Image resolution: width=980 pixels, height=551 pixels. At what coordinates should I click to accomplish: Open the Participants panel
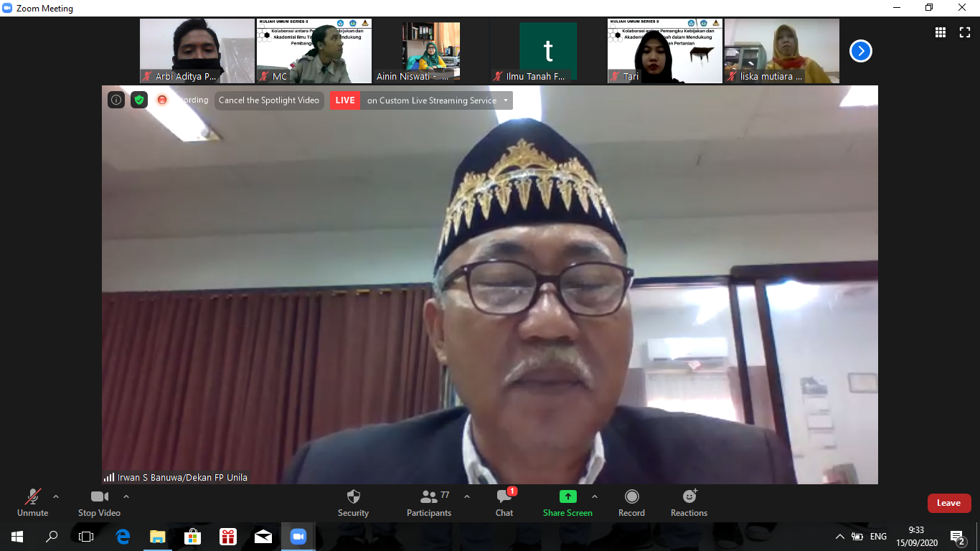click(429, 503)
